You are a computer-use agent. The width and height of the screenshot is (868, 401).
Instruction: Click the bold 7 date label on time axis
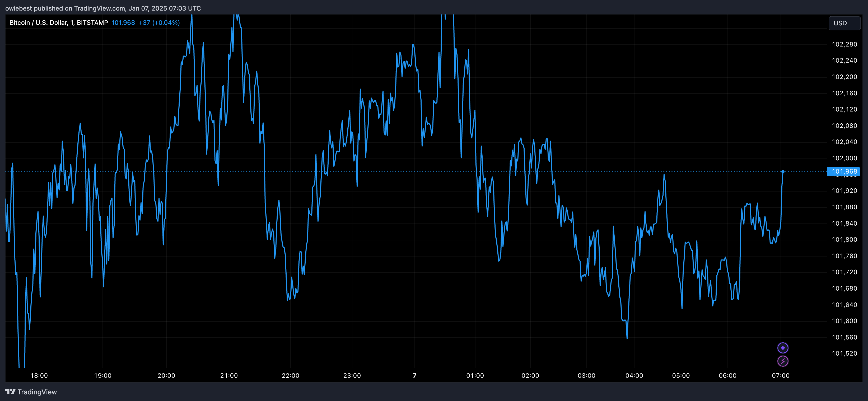click(x=415, y=375)
